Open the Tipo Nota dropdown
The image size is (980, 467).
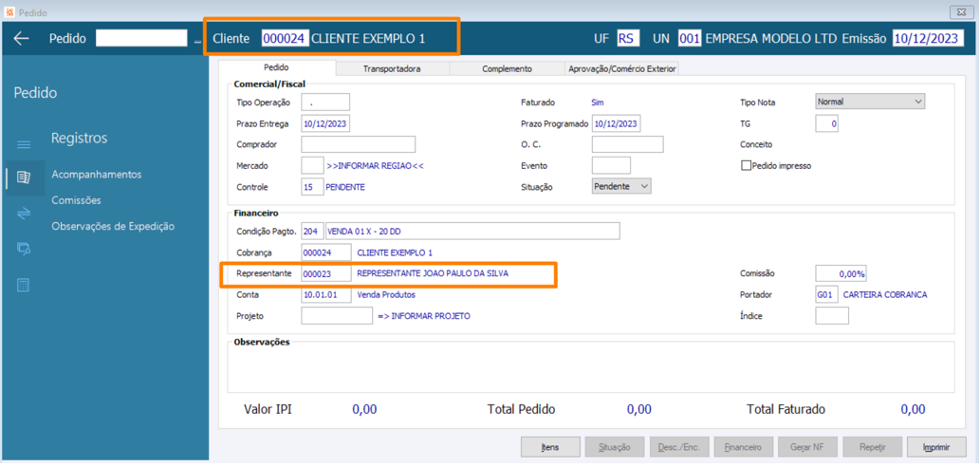[870, 102]
